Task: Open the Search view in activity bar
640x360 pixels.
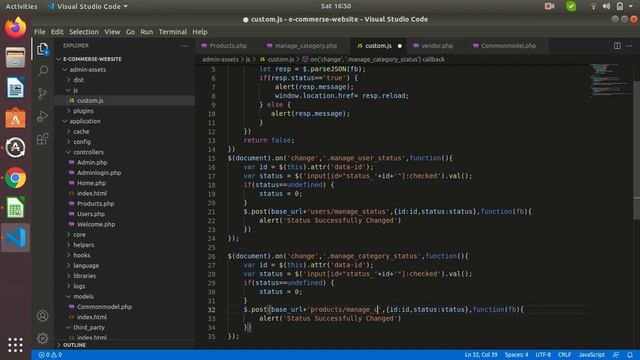Action: (x=43, y=71)
